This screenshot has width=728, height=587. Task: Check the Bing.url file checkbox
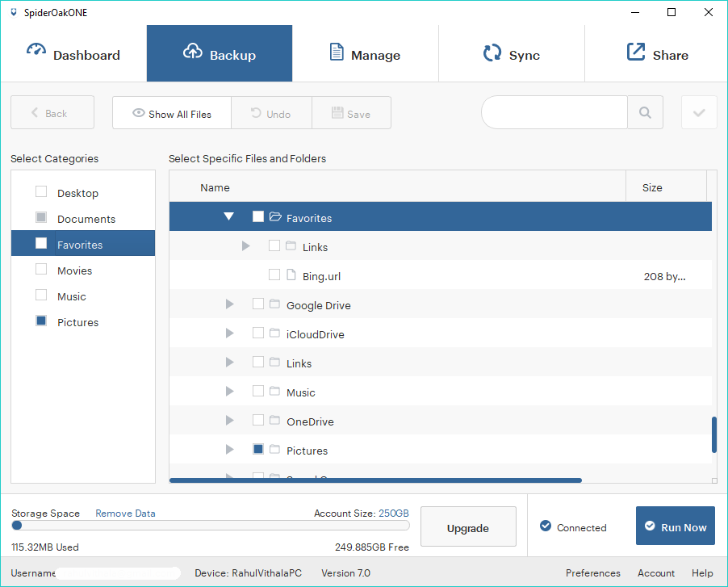(x=274, y=275)
